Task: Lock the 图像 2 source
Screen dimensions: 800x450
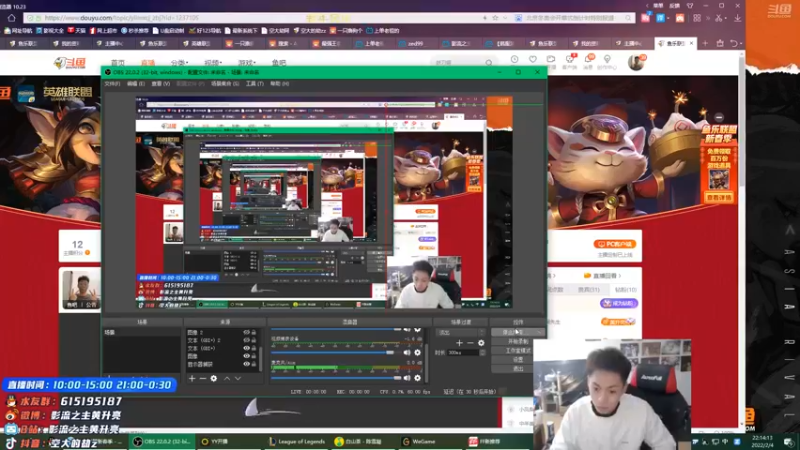Action: (254, 333)
